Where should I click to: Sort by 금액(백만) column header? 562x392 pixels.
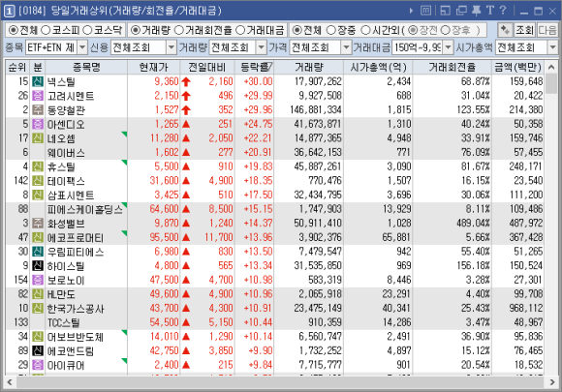518,68
